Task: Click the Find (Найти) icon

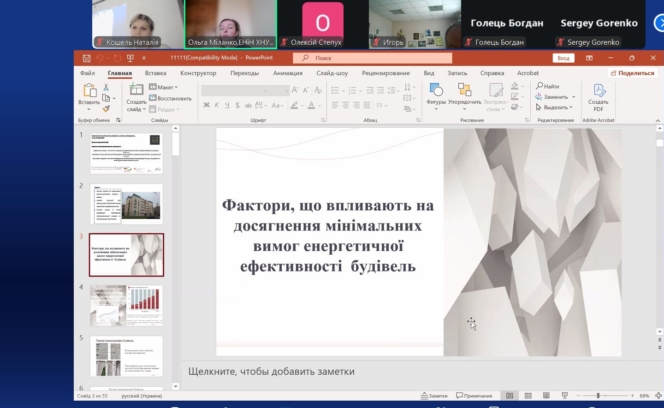Action: (549, 87)
